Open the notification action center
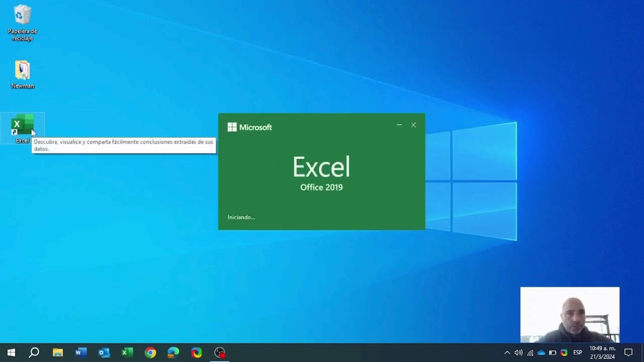 (x=628, y=352)
